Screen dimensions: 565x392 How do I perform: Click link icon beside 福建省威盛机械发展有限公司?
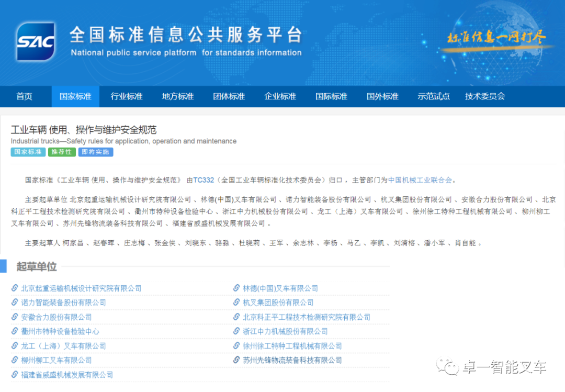click(15, 375)
